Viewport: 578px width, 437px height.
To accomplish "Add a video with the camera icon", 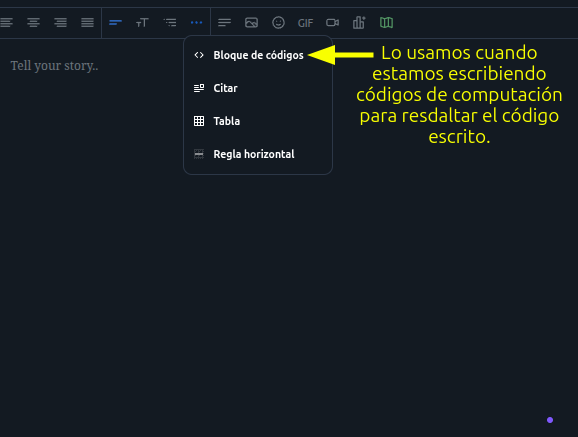I will pyautogui.click(x=332, y=23).
